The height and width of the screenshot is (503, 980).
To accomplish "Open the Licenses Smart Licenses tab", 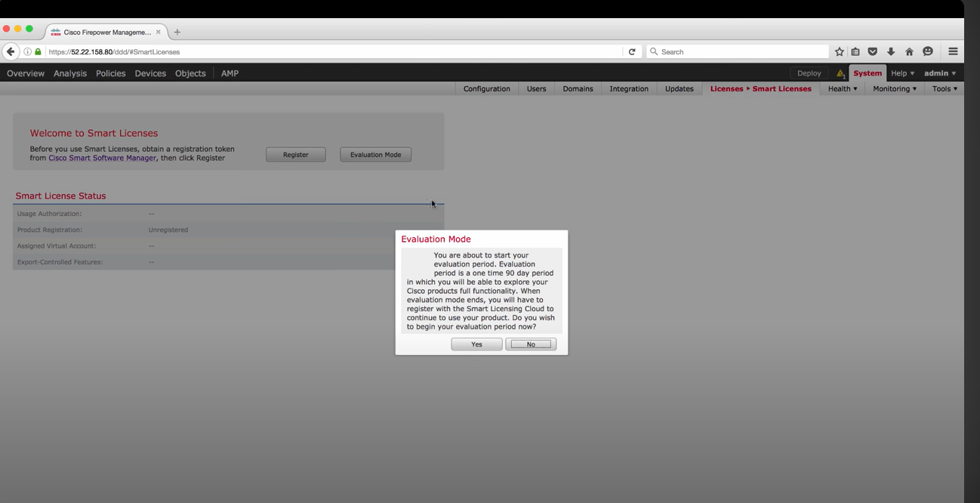I will [x=761, y=88].
